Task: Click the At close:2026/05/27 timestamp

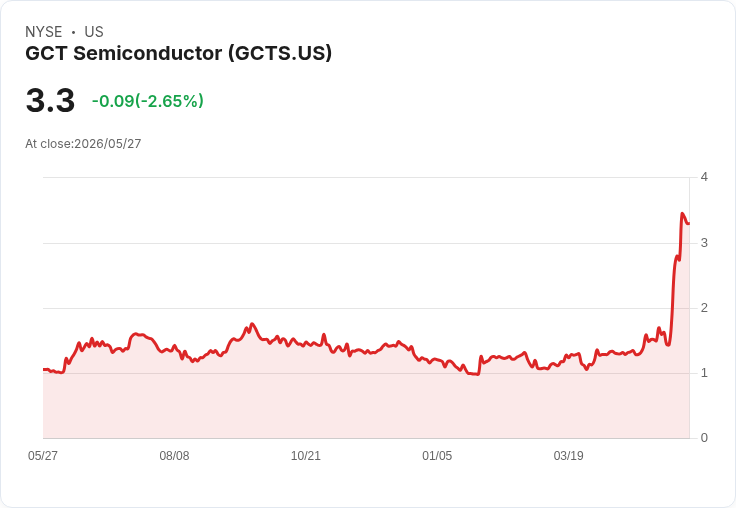Action: [83, 144]
